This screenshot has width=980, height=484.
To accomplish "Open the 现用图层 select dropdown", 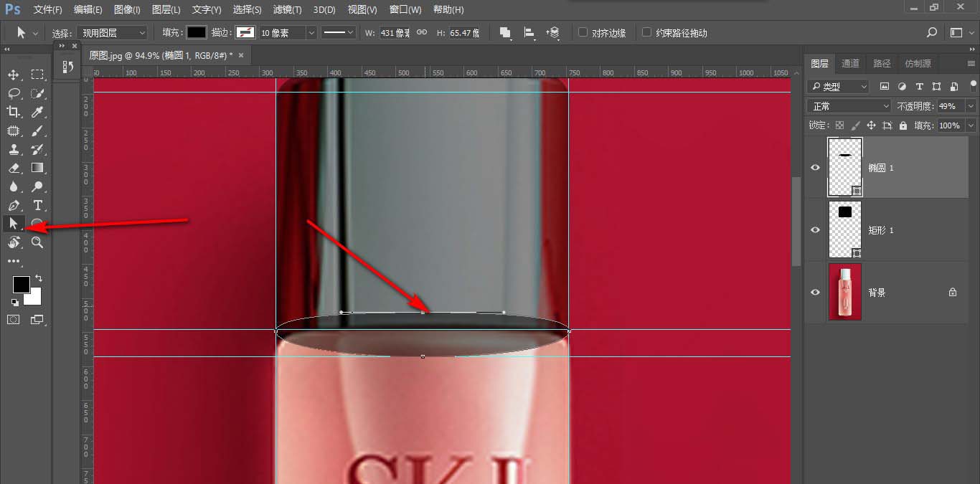I will tap(113, 32).
